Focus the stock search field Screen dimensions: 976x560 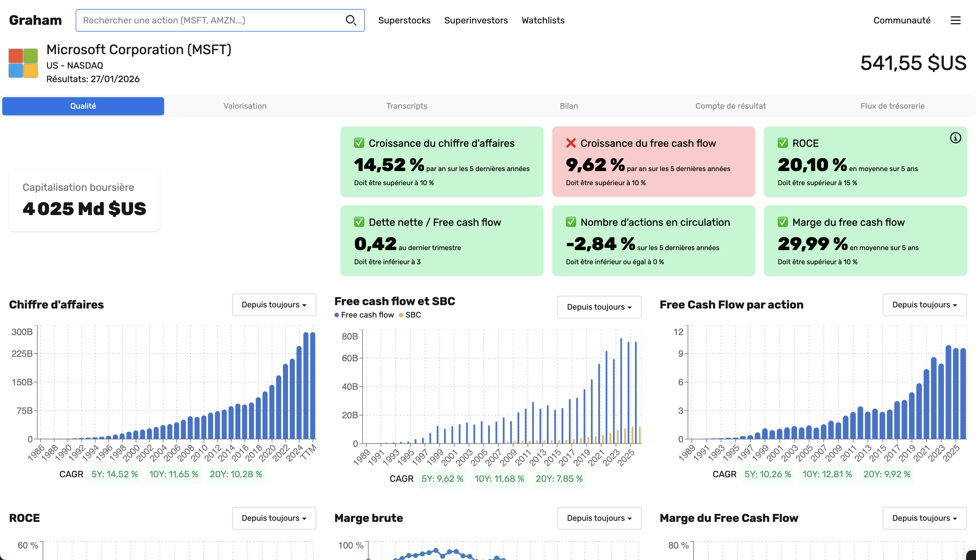point(212,20)
